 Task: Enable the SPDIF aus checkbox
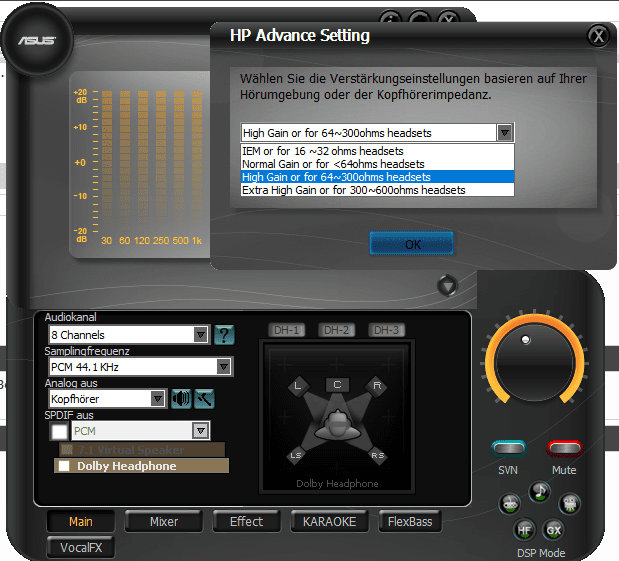[59, 431]
